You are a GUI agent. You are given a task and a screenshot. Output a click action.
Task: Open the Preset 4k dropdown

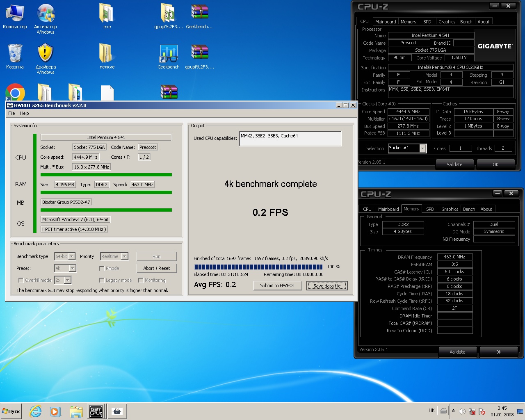coord(73,268)
